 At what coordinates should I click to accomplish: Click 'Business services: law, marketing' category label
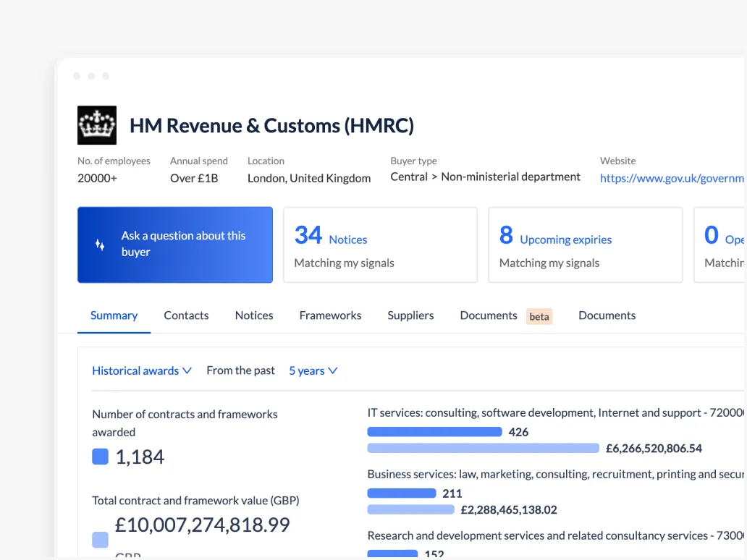(555, 474)
